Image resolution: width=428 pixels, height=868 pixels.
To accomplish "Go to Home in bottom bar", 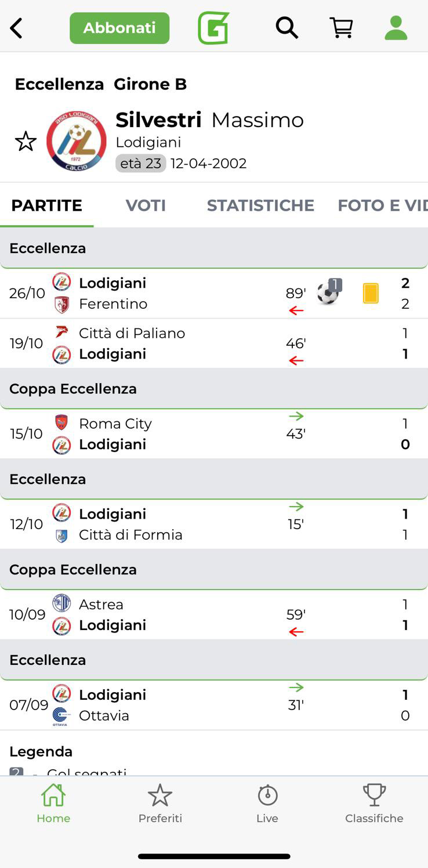I will [53, 803].
